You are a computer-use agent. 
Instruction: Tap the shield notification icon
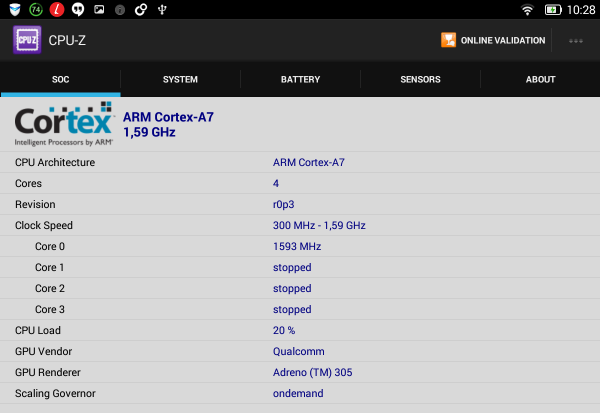pos(15,10)
